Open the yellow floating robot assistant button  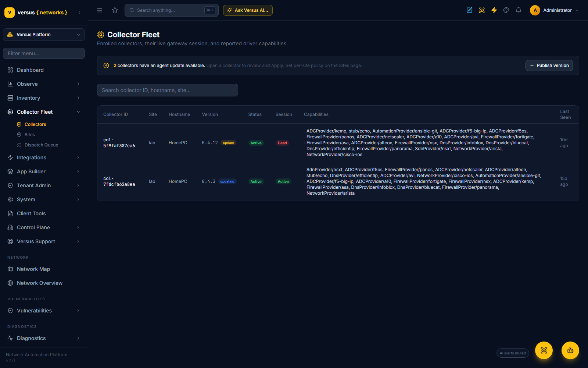570,350
